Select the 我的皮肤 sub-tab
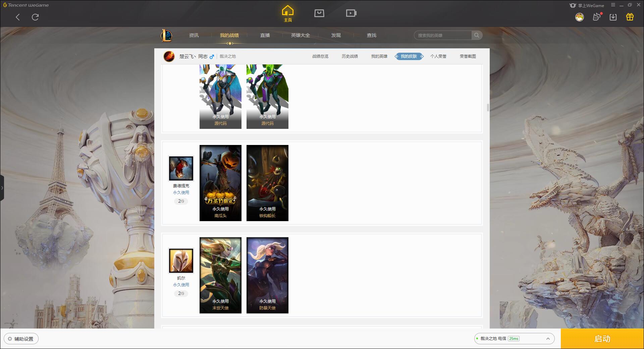The height and width of the screenshot is (349, 644). coord(409,56)
